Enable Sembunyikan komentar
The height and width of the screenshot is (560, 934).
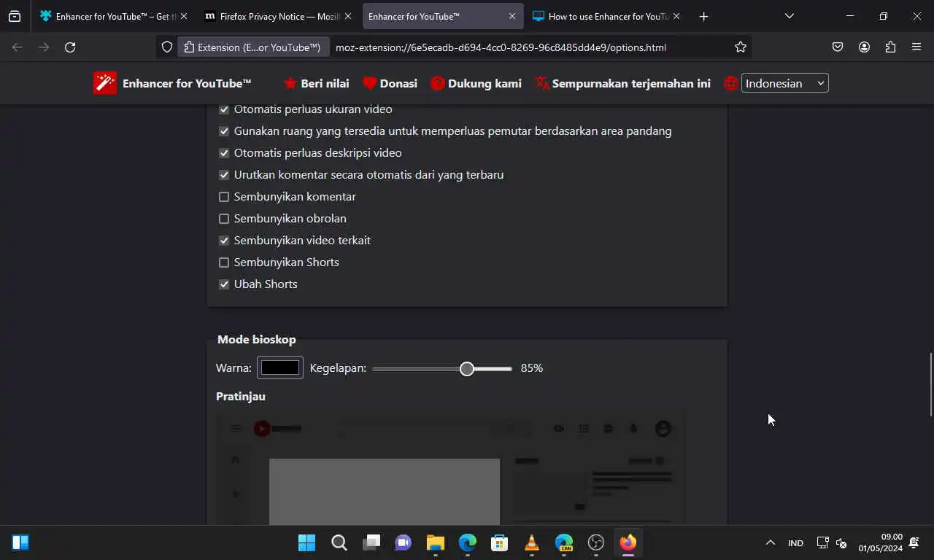click(224, 197)
